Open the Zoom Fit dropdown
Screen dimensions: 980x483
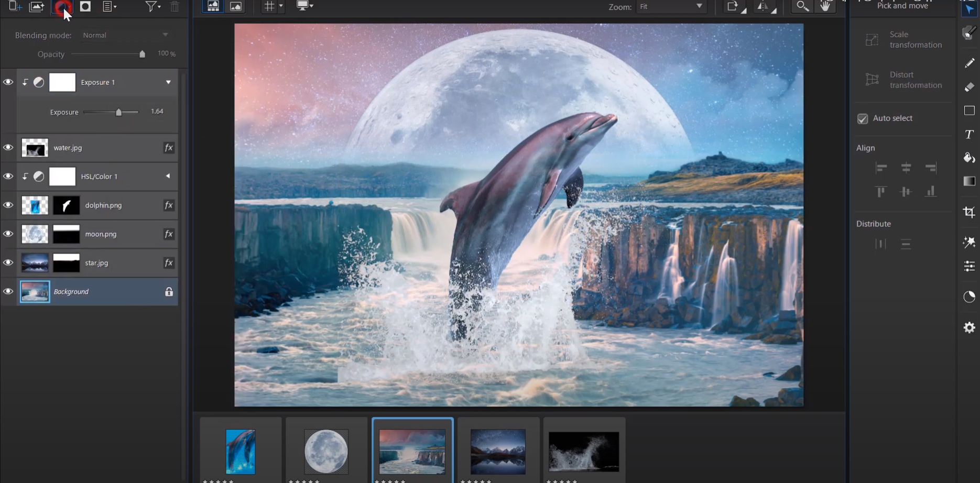click(671, 6)
